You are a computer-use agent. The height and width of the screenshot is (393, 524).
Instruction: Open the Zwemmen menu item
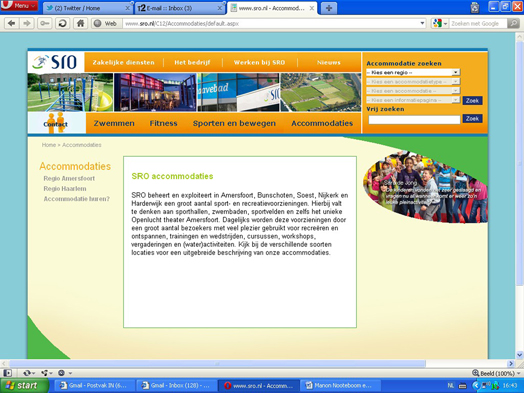(x=114, y=123)
